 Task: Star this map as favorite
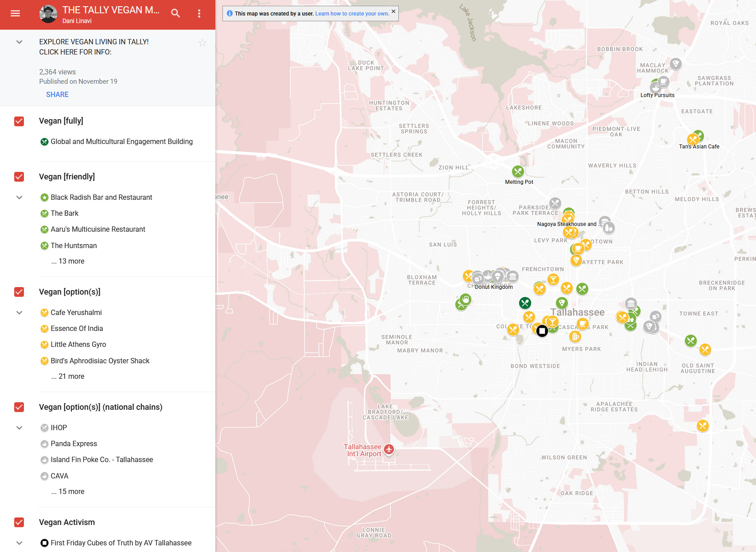[203, 43]
